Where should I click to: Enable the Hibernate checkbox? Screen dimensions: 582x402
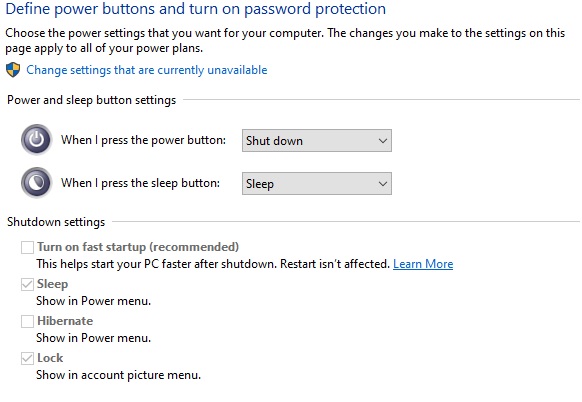pos(27,321)
